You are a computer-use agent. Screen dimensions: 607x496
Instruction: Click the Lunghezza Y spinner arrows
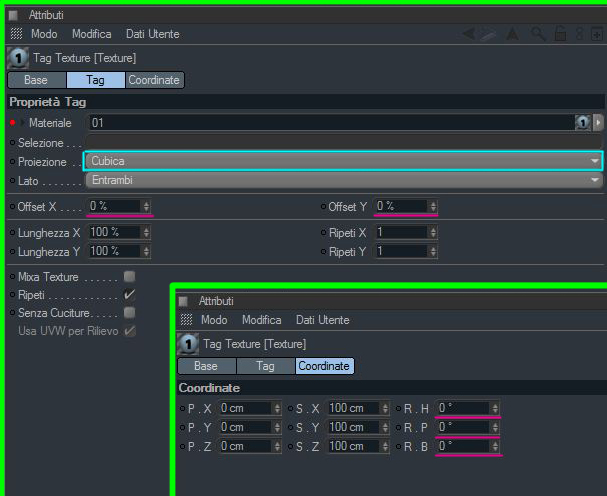click(146, 251)
